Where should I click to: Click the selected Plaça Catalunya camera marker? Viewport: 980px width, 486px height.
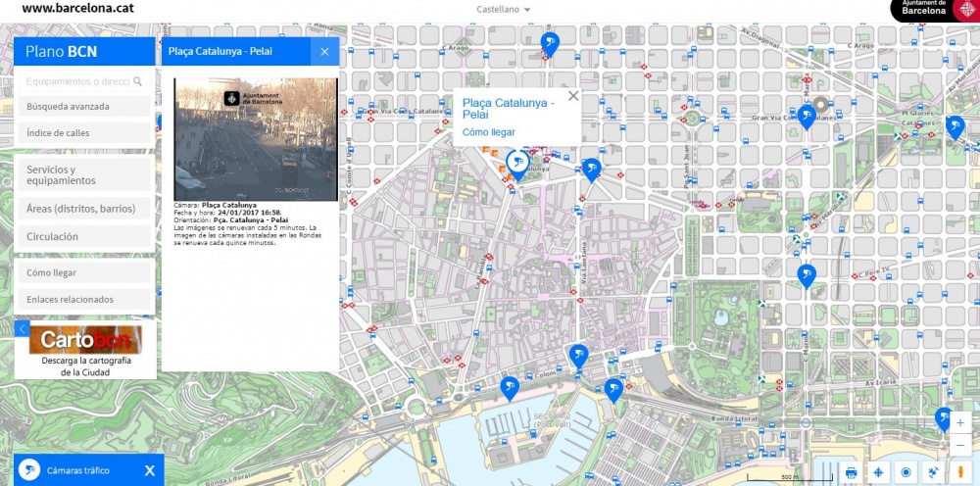click(517, 162)
